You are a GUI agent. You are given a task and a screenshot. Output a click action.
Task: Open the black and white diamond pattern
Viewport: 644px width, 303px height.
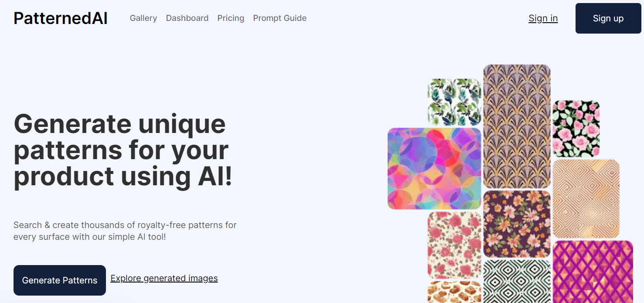[x=517, y=281]
